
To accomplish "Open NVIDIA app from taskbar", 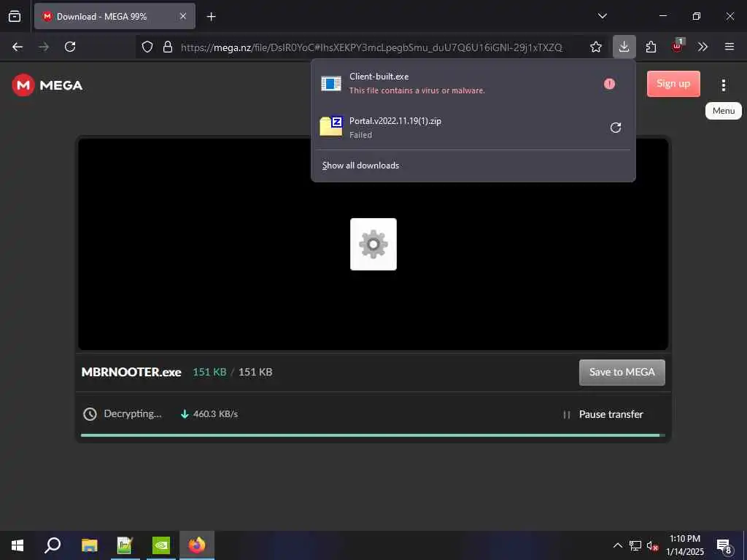I will click(x=161, y=545).
